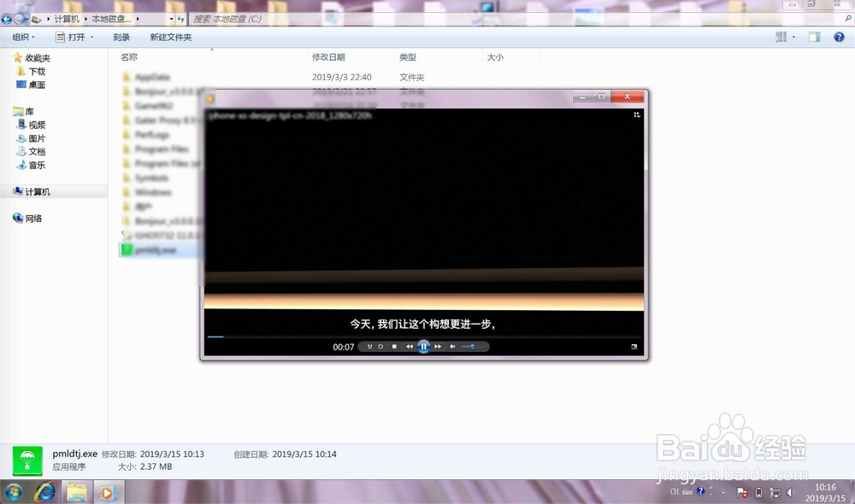The height and width of the screenshot is (504, 855).
Task: Open the Windows Start menu
Action: click(13, 493)
